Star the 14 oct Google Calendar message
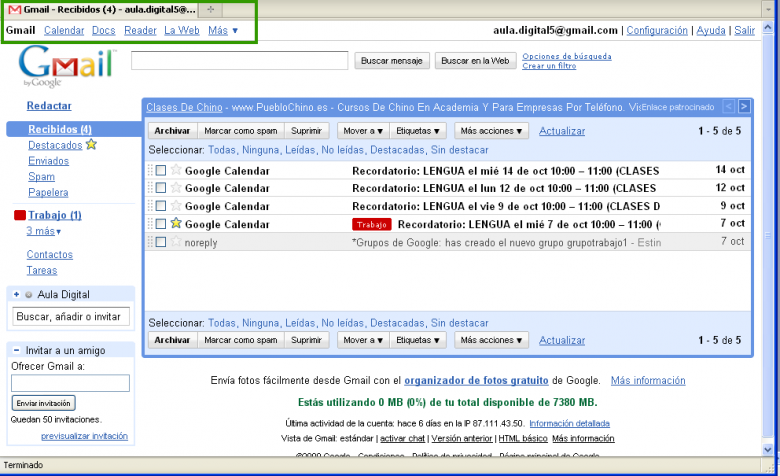 click(x=176, y=170)
